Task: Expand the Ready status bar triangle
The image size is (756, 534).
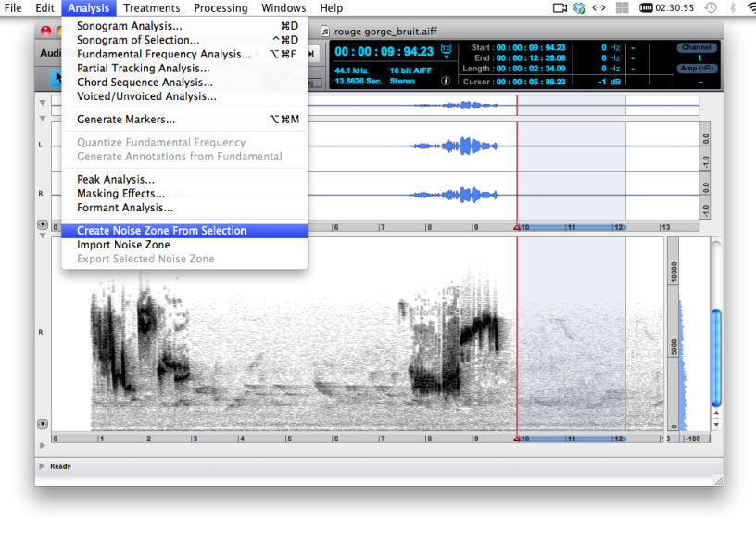Action: pos(42,466)
